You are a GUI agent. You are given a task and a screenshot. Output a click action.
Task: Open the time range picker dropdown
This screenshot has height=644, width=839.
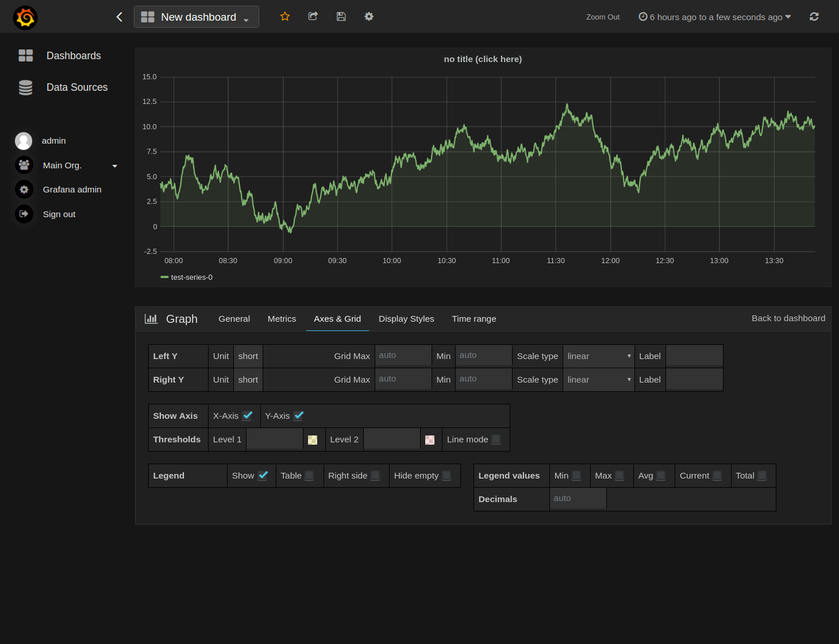tap(714, 17)
